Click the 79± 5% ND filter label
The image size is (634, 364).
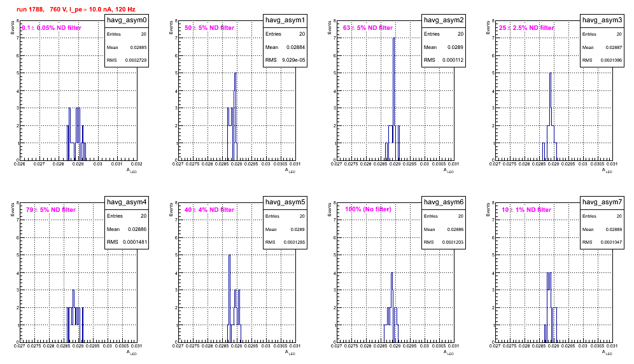point(51,210)
